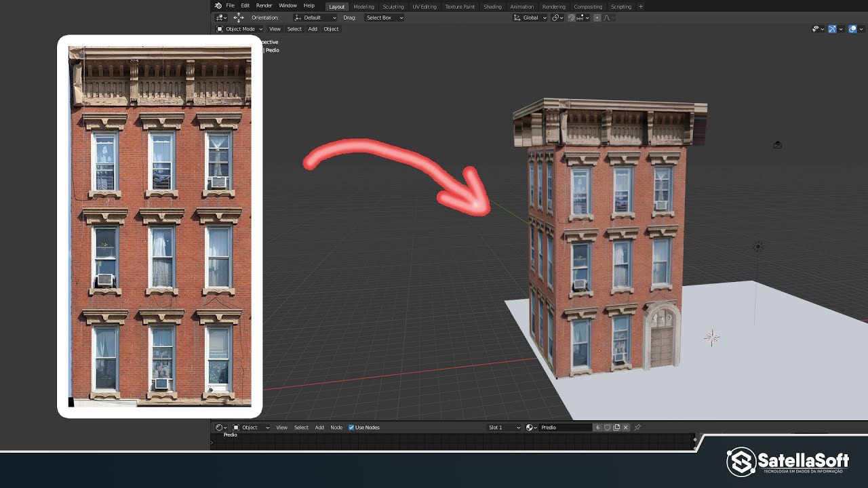The height and width of the screenshot is (488, 868).
Task: Open the pivot point link dropdown
Action: pos(557,18)
